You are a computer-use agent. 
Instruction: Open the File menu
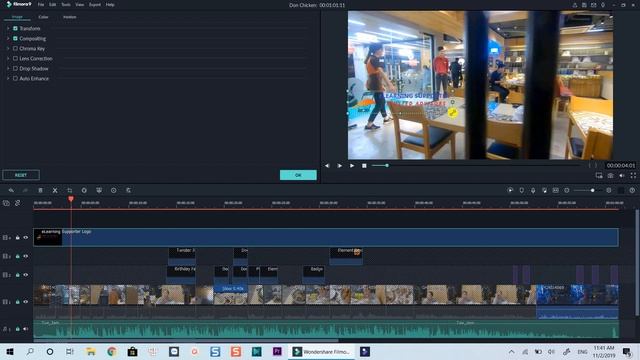pos(41,5)
